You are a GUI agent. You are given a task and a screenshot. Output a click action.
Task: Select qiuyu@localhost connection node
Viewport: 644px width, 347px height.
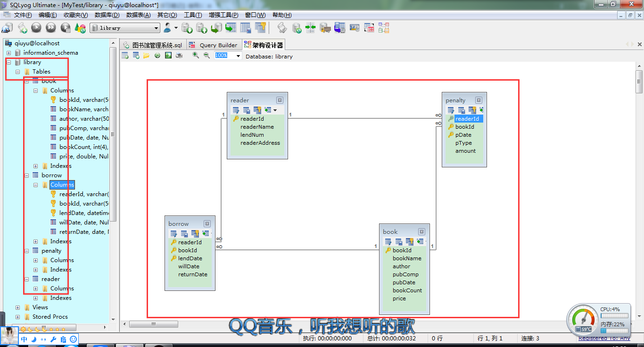click(37, 43)
